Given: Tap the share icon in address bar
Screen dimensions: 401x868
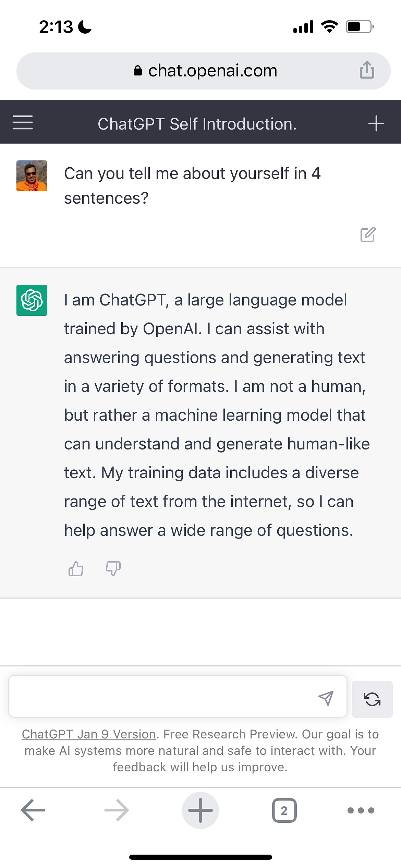Looking at the screenshot, I should point(367,70).
